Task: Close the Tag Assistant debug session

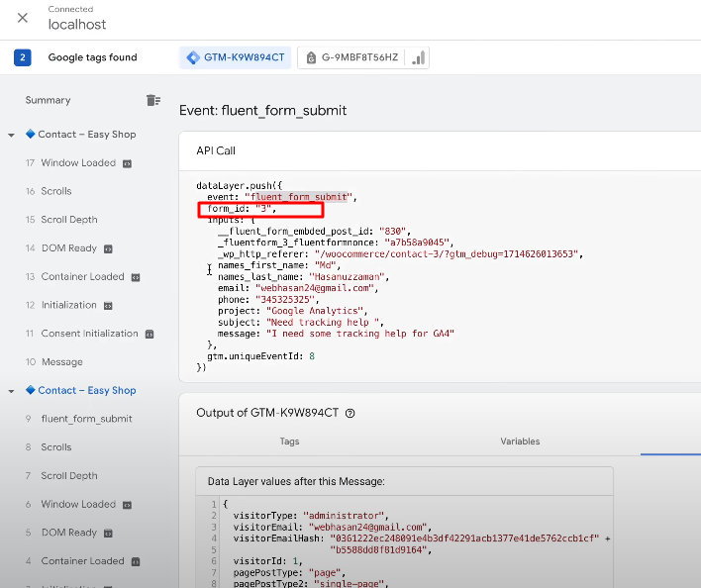Action: 23,18
